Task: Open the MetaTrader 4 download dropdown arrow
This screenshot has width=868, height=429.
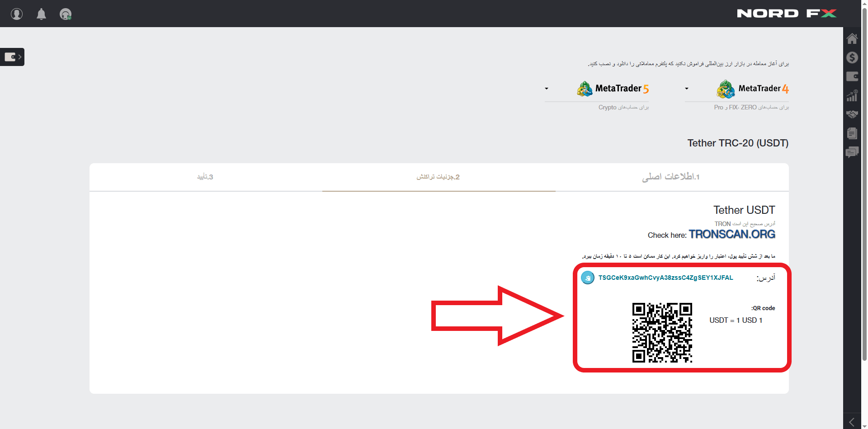Action: coord(687,89)
